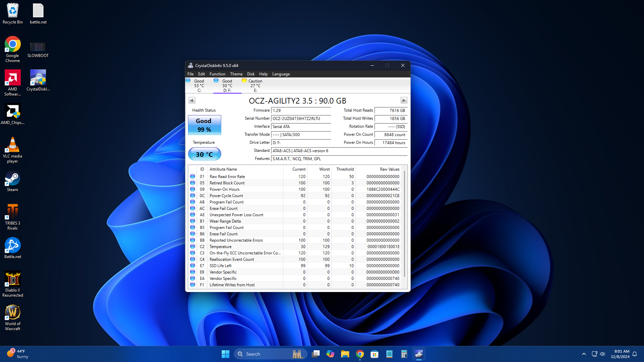
Task: Launch VLC media player shortcut
Action: pyautogui.click(x=13, y=150)
